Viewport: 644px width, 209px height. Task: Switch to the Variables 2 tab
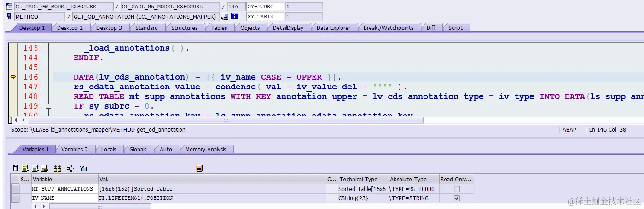[x=75, y=149]
